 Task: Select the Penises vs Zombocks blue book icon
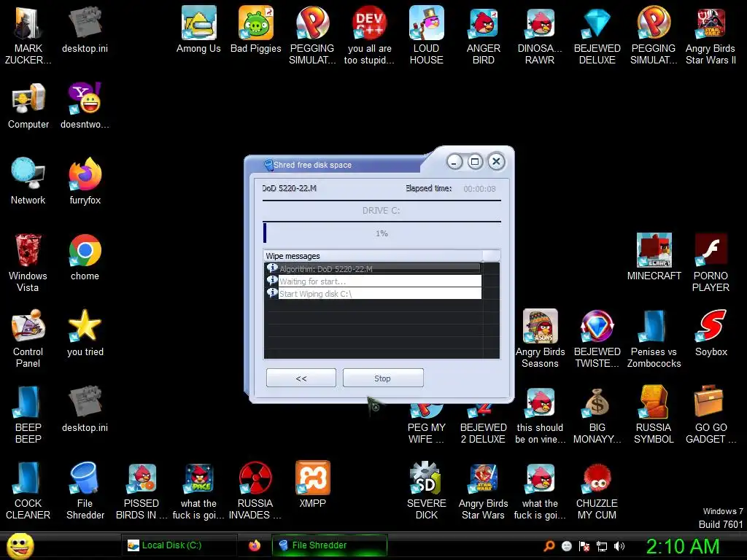click(x=654, y=338)
